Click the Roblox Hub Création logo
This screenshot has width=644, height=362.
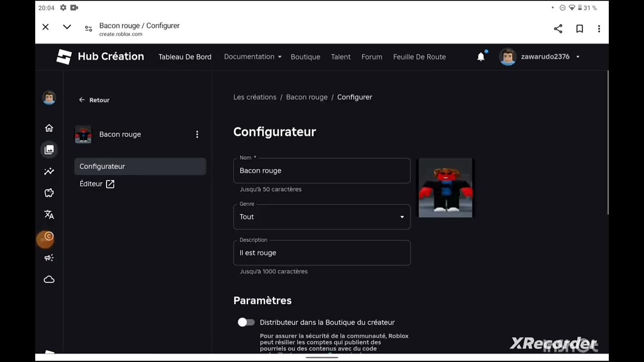tap(100, 56)
